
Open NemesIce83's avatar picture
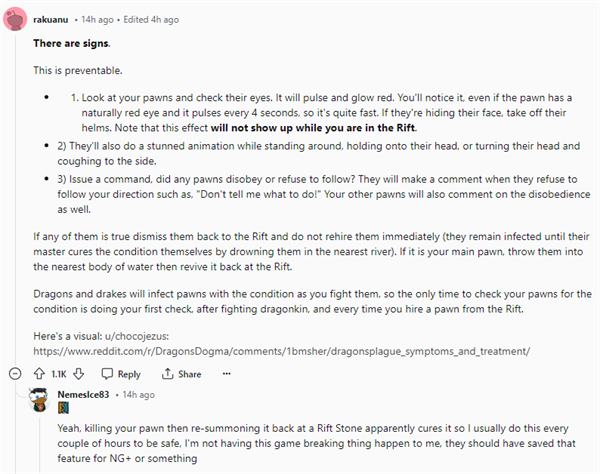pos(39,400)
